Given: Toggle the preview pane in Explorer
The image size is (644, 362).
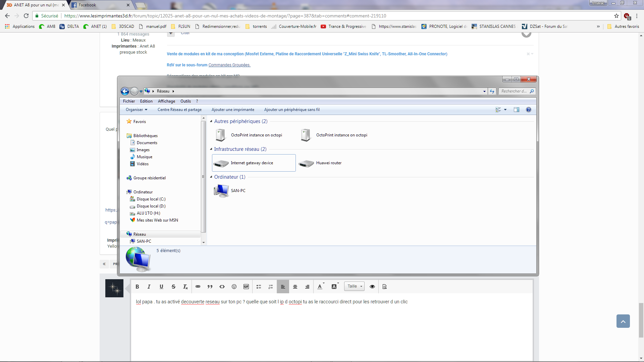Looking at the screenshot, I should click(517, 110).
